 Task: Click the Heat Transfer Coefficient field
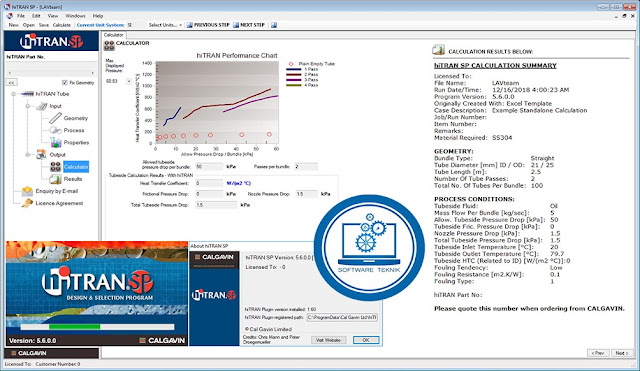pyautogui.click(x=209, y=183)
